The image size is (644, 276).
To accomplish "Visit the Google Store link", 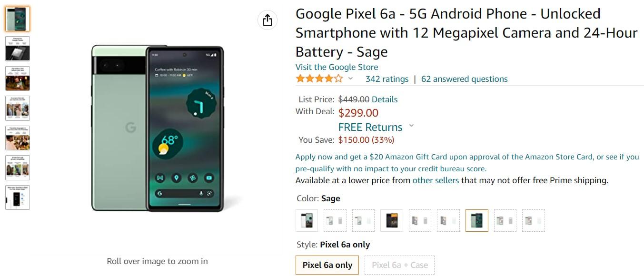I will [337, 67].
